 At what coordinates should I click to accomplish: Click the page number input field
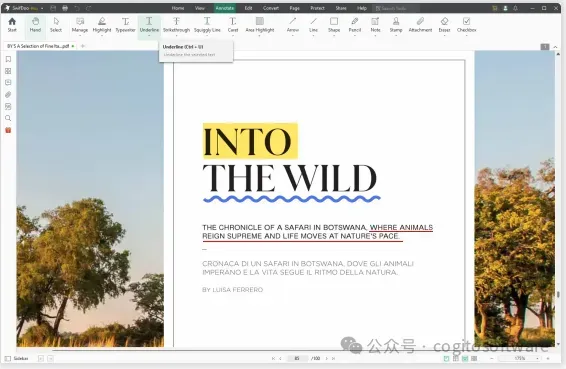pyautogui.click(x=297, y=359)
